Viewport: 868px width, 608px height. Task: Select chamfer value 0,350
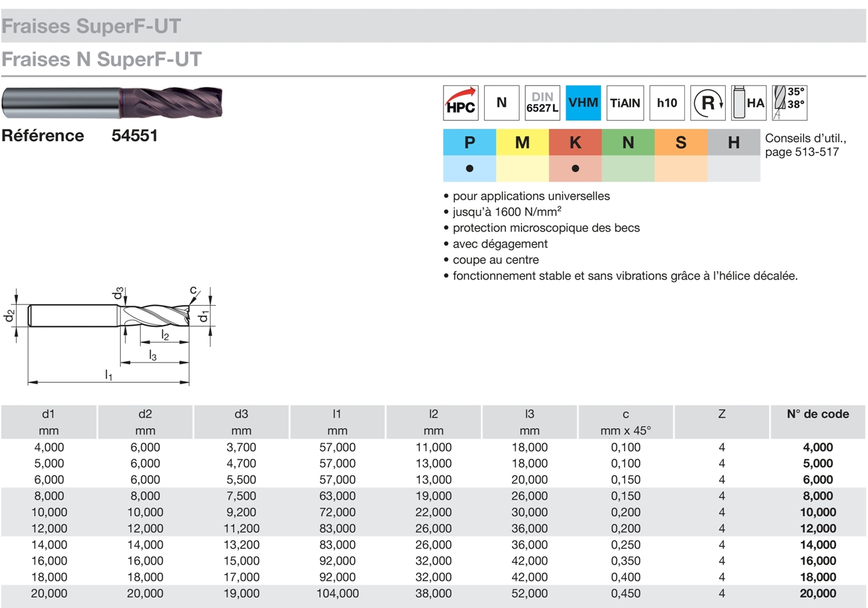[626, 561]
